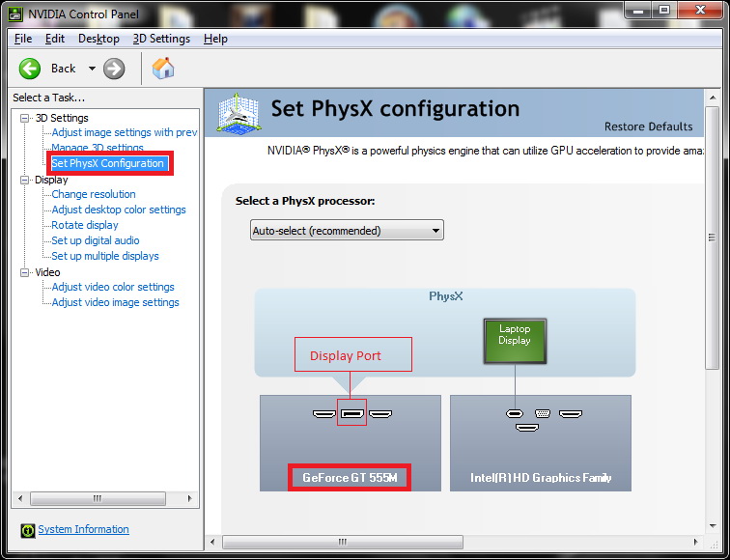Image resolution: width=730 pixels, height=560 pixels.
Task: Click main pane horizontal scrollbar thumb
Action: tap(343, 542)
